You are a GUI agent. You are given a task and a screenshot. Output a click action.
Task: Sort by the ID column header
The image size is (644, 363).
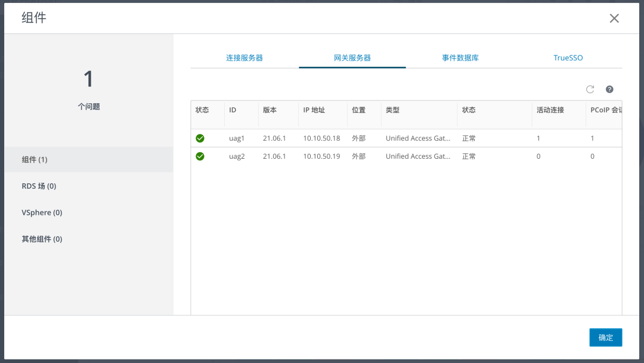coord(233,110)
